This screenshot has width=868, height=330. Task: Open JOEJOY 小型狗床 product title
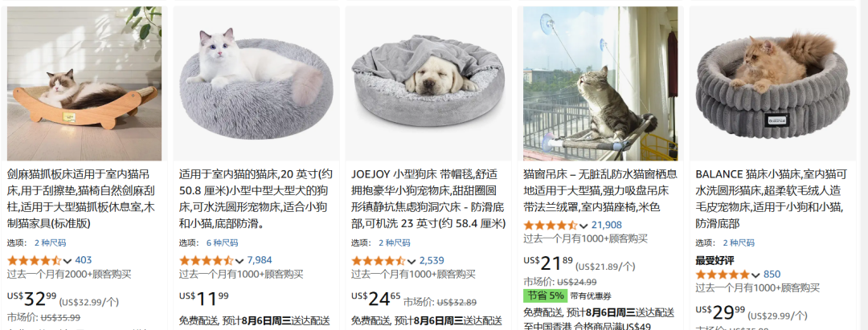coord(428,199)
